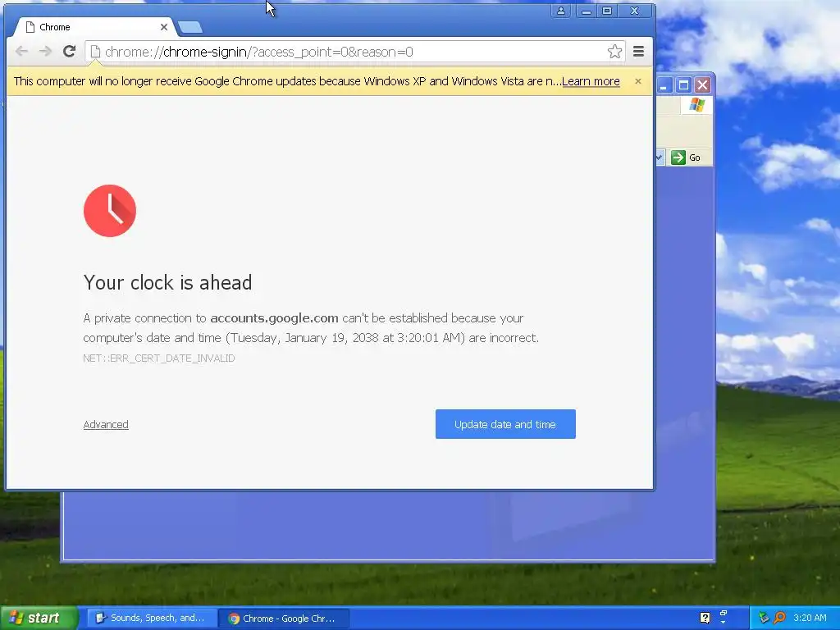This screenshot has width=840, height=630.
Task: Click the NET::ERR_CERT_DATE_INVALID error code
Action: [159, 358]
